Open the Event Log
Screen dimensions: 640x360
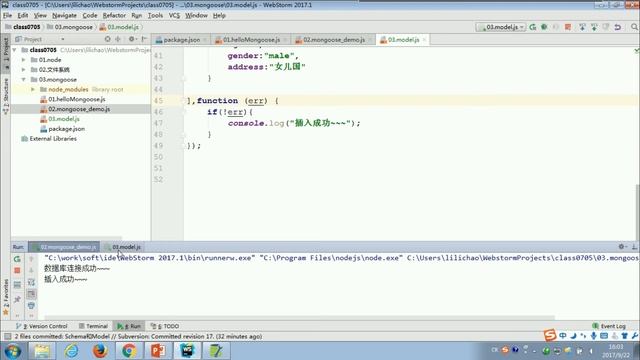(x=609, y=326)
